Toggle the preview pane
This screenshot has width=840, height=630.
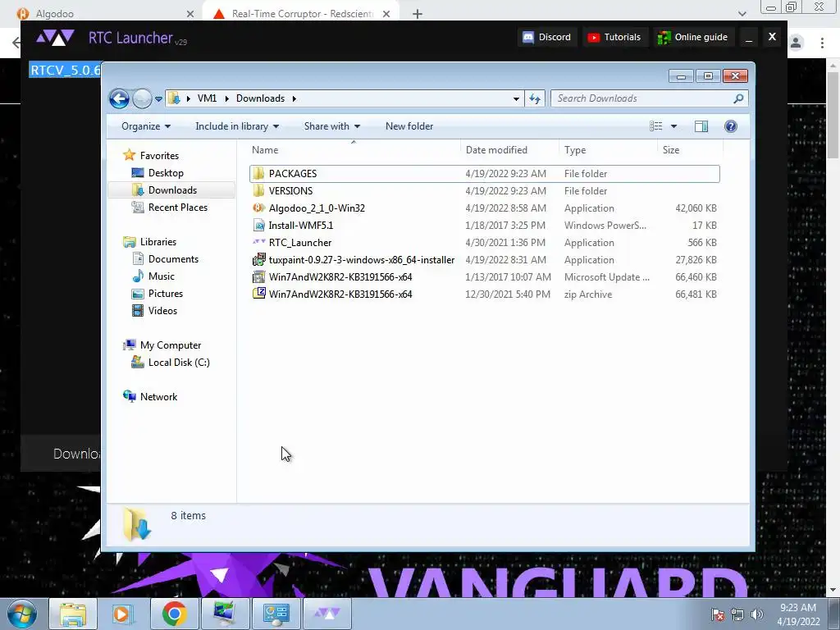[701, 126]
